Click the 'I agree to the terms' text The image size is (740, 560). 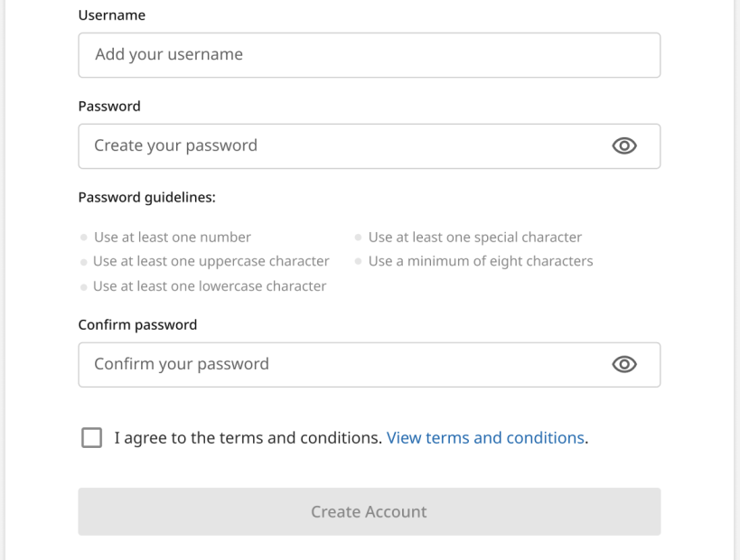[x=248, y=438]
